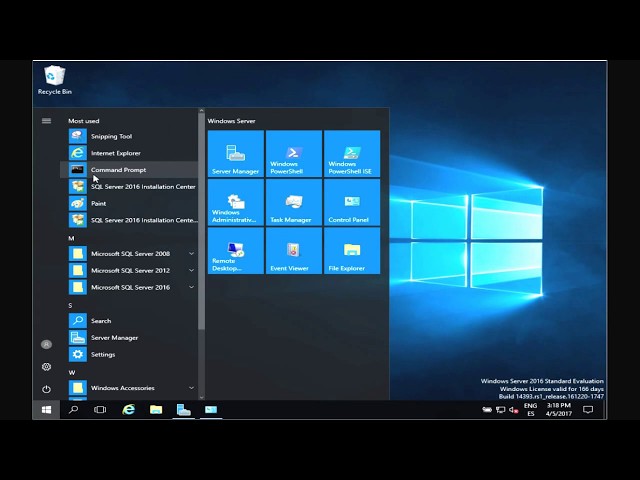Click the network tray icon
The image size is (640, 480).
pos(500,409)
